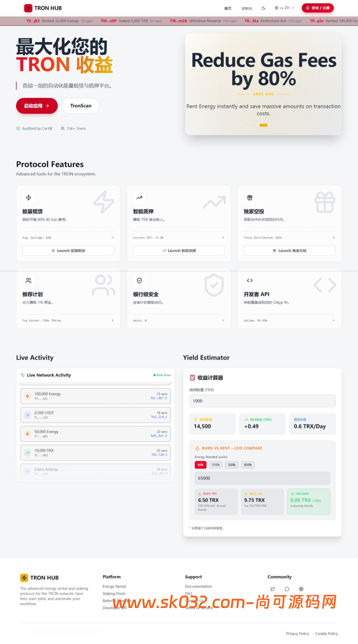The image size is (358, 644).
Task: Select the 131k energy preset
Action: [216, 465]
